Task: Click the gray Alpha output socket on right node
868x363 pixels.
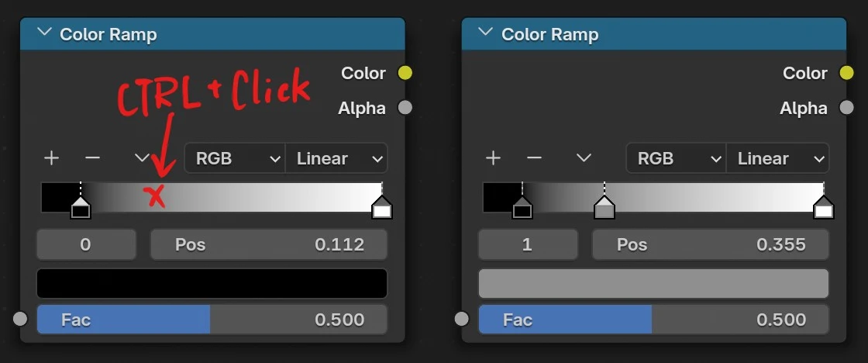Action: pos(846,108)
